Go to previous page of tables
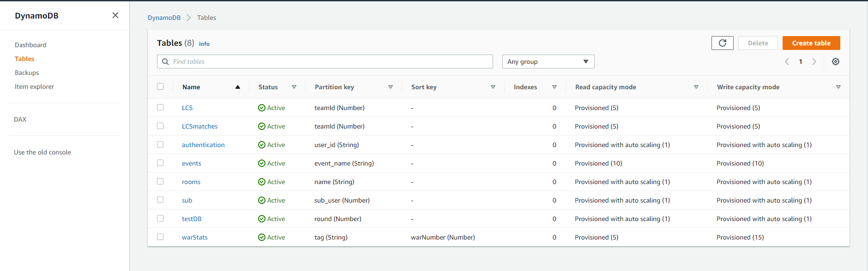This screenshot has width=868, height=271. [787, 62]
